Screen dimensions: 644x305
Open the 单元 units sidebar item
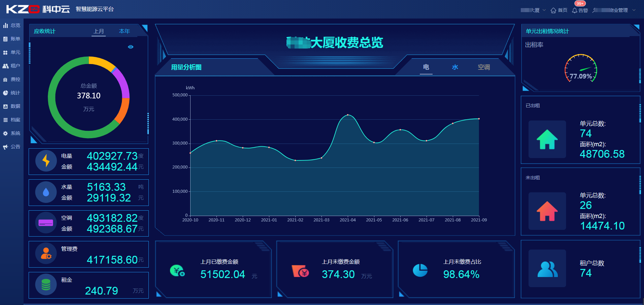pyautogui.click(x=12, y=52)
